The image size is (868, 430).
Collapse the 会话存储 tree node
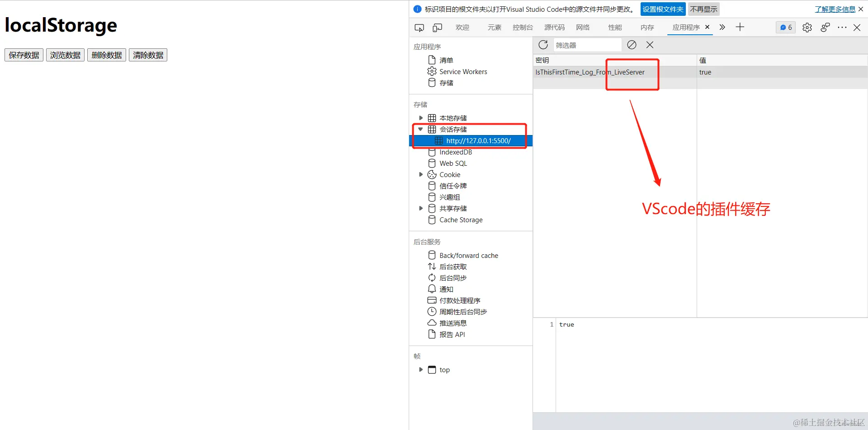[x=420, y=129]
